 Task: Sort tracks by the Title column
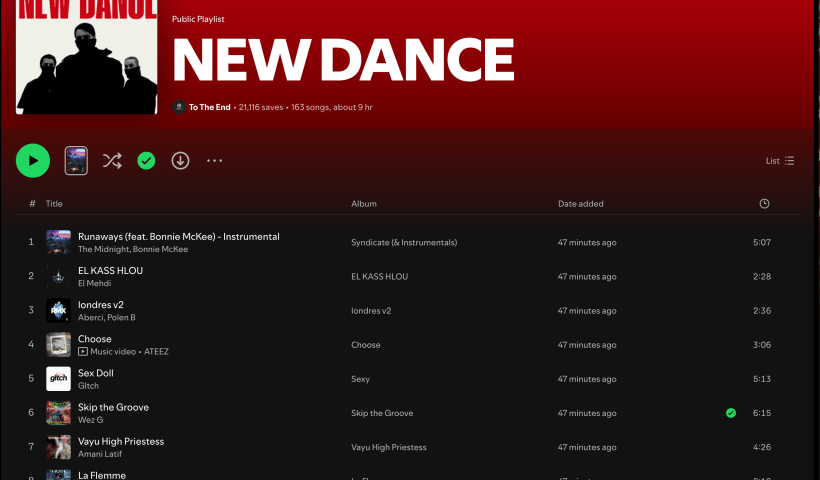pos(54,204)
